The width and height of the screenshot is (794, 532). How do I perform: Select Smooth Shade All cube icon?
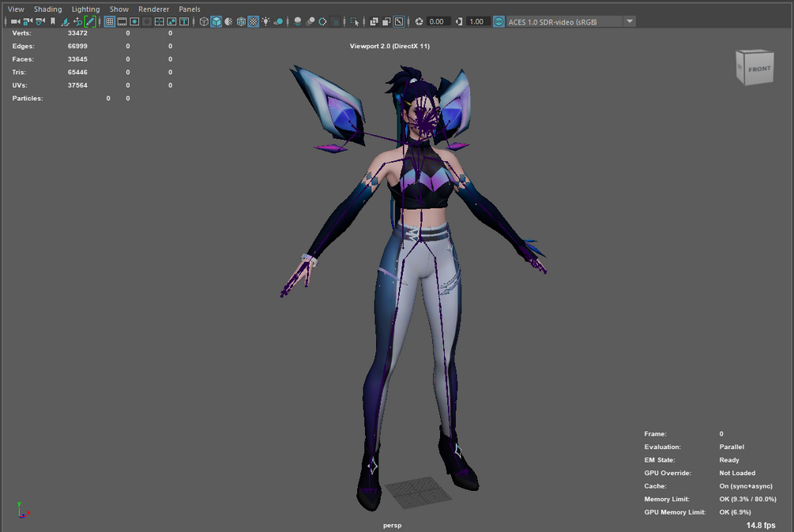tap(216, 21)
